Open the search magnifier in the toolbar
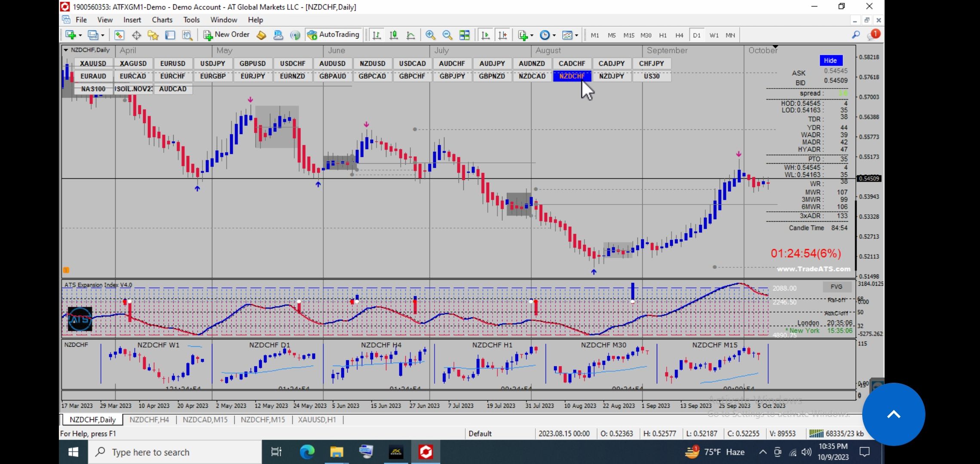 [855, 35]
